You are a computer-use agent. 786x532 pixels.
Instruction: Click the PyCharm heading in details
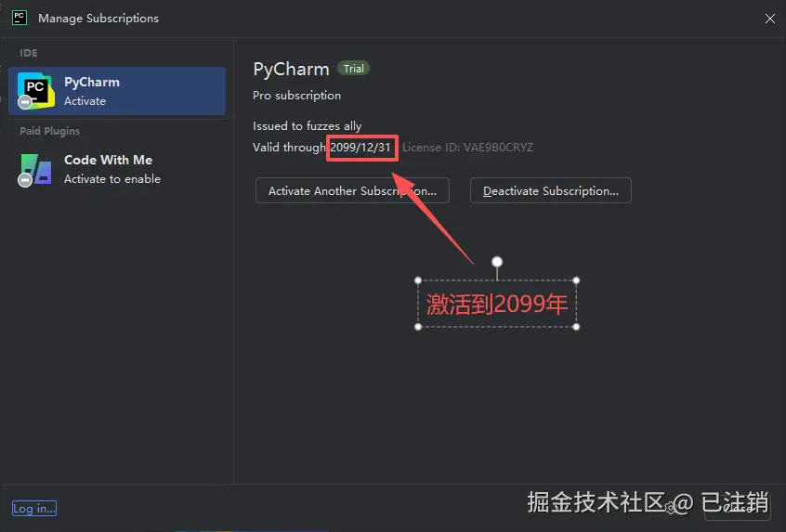pyautogui.click(x=291, y=69)
